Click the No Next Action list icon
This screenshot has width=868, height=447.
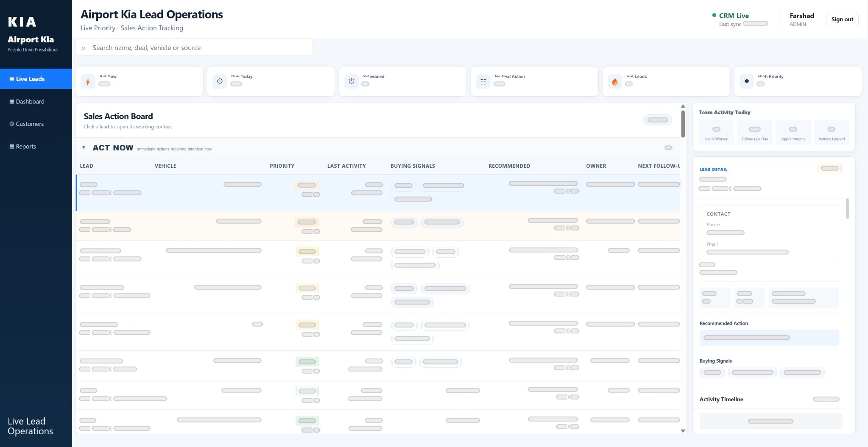(483, 81)
